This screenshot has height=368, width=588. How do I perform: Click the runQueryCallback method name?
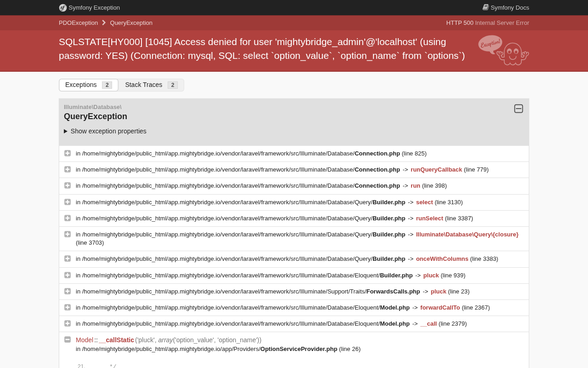[x=436, y=170]
